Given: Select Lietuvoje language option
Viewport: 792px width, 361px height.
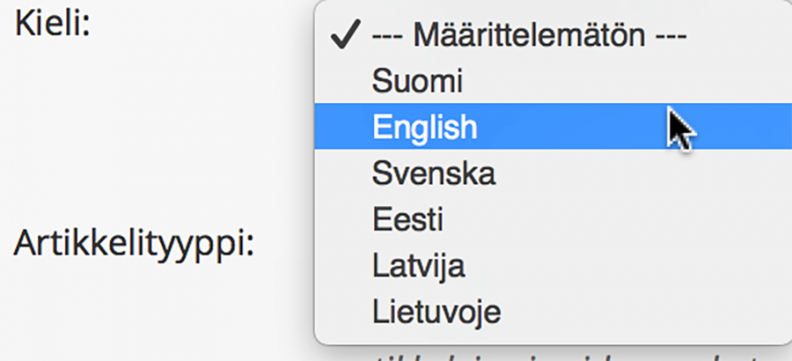Looking at the screenshot, I should click(553, 311).
